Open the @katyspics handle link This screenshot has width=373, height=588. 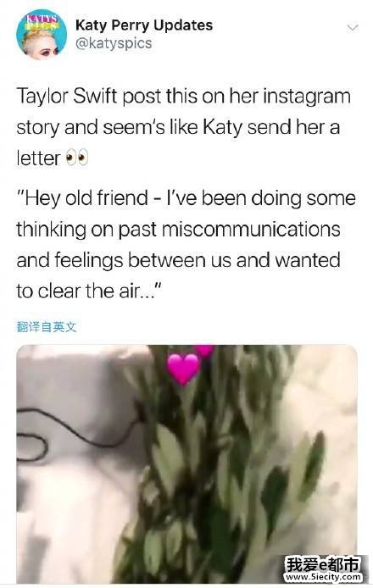click(114, 43)
